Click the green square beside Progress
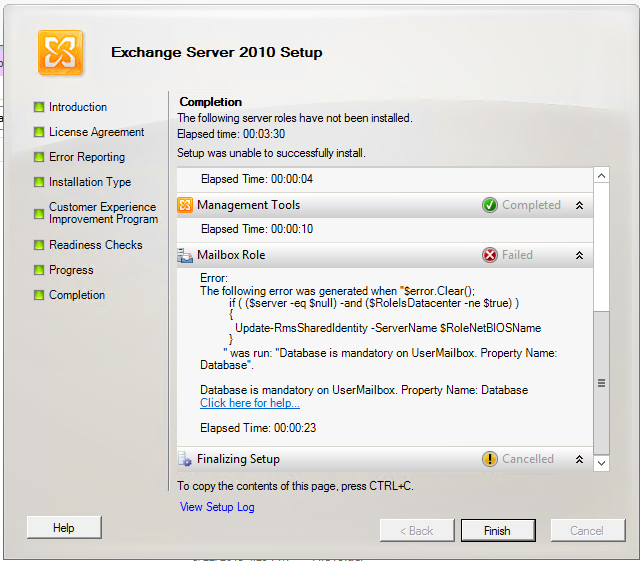The width and height of the screenshot is (640, 561). point(39,270)
